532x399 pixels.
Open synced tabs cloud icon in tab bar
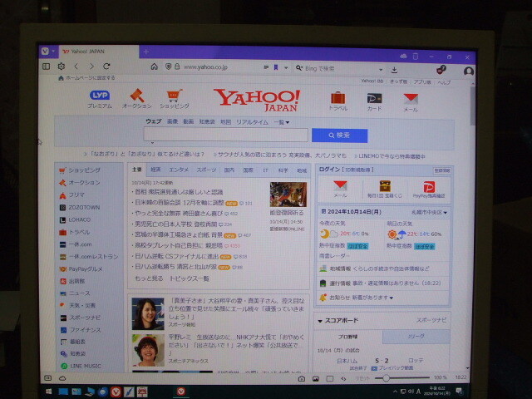(403, 56)
